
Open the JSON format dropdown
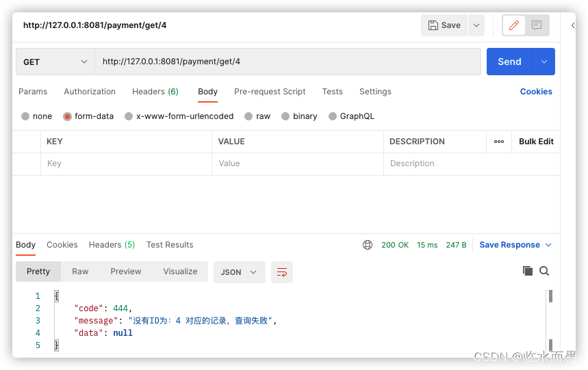coord(240,272)
